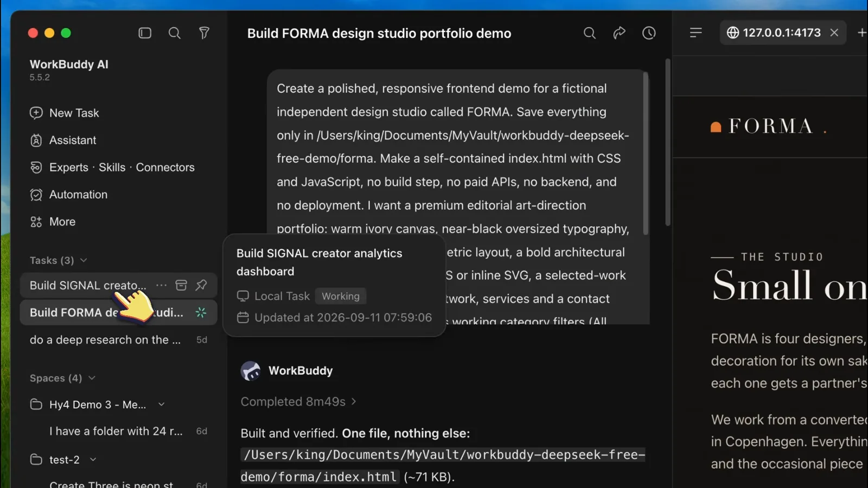The width and height of the screenshot is (868, 488).
Task: Click the WorkBuddy avatar
Action: [x=251, y=371]
